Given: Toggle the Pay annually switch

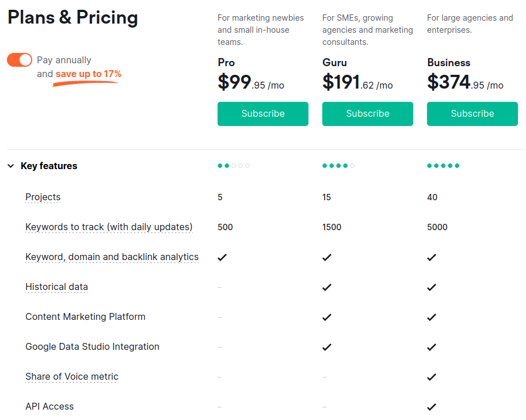Looking at the screenshot, I should tap(20, 60).
